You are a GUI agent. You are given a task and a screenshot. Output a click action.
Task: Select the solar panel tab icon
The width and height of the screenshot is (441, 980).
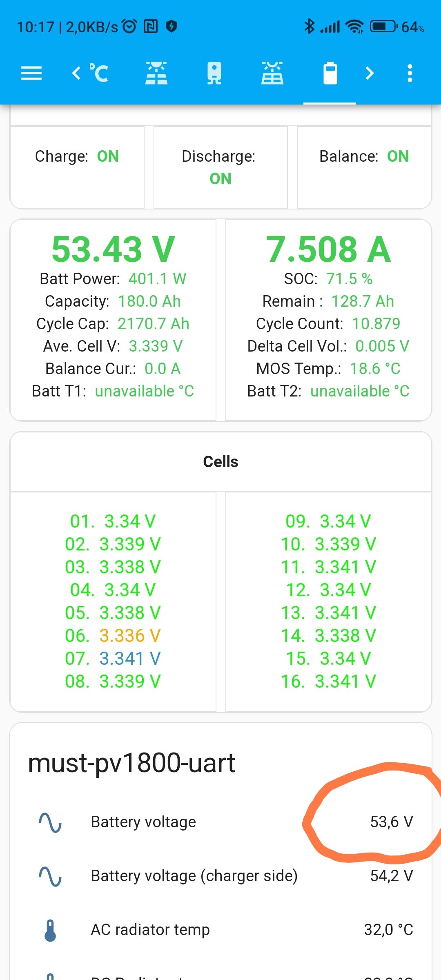point(272,73)
